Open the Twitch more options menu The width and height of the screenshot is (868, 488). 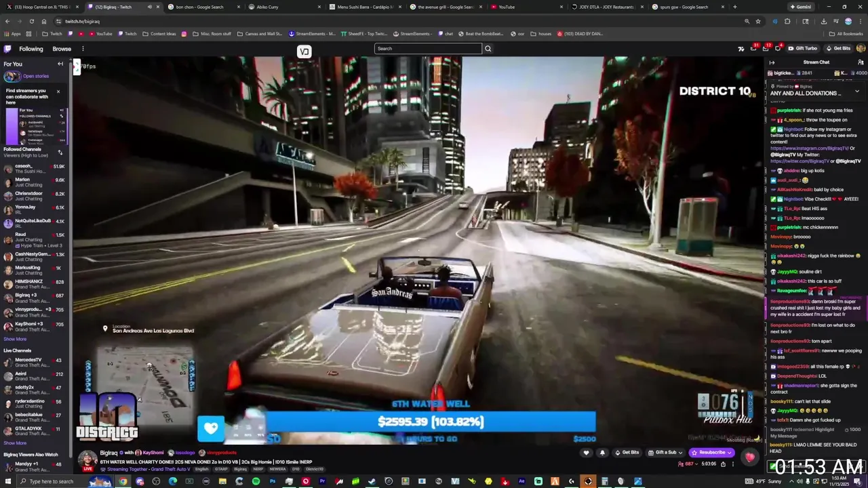coord(83,49)
